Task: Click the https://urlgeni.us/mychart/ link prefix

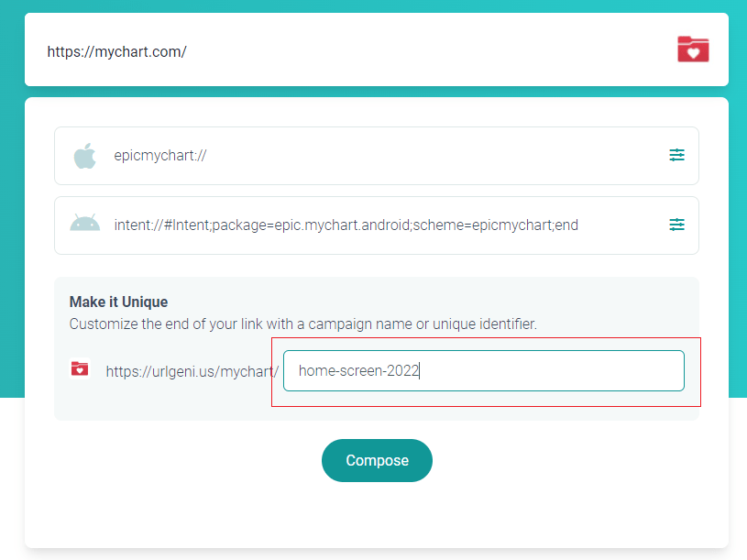Action: tap(192, 371)
